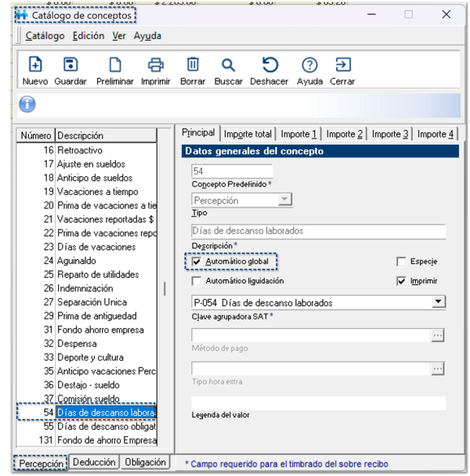470x476 pixels.
Task: Click the Método de pago field
Action: [x=311, y=335]
